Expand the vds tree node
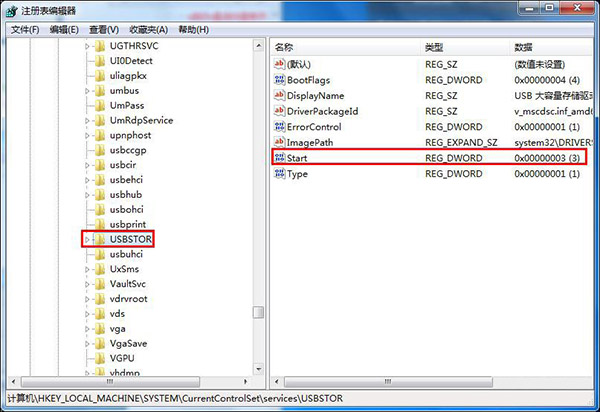This screenshot has width=600, height=412. coord(87,314)
